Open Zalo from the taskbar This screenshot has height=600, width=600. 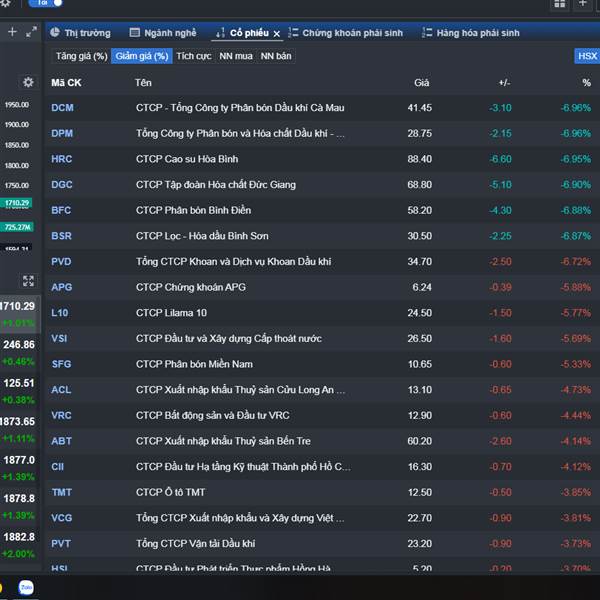coord(26,587)
